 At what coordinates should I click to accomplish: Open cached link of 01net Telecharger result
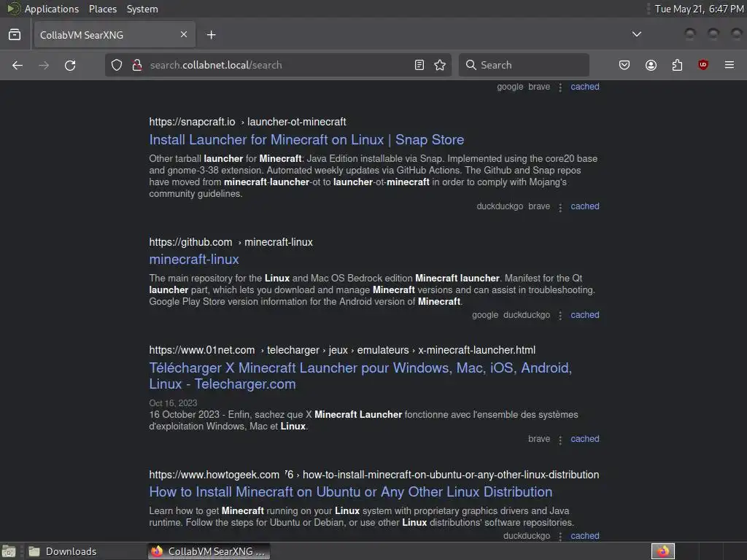(585, 438)
